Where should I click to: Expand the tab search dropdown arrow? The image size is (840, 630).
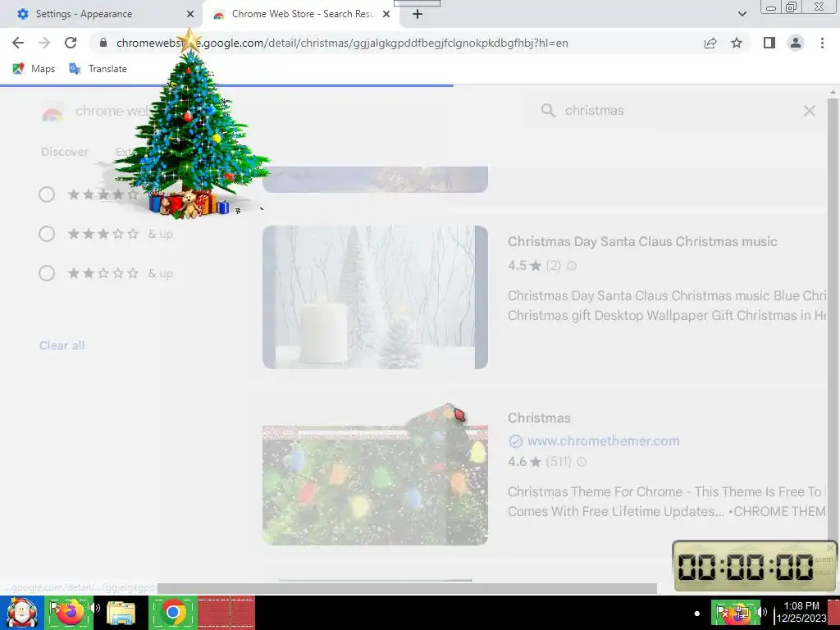742,14
